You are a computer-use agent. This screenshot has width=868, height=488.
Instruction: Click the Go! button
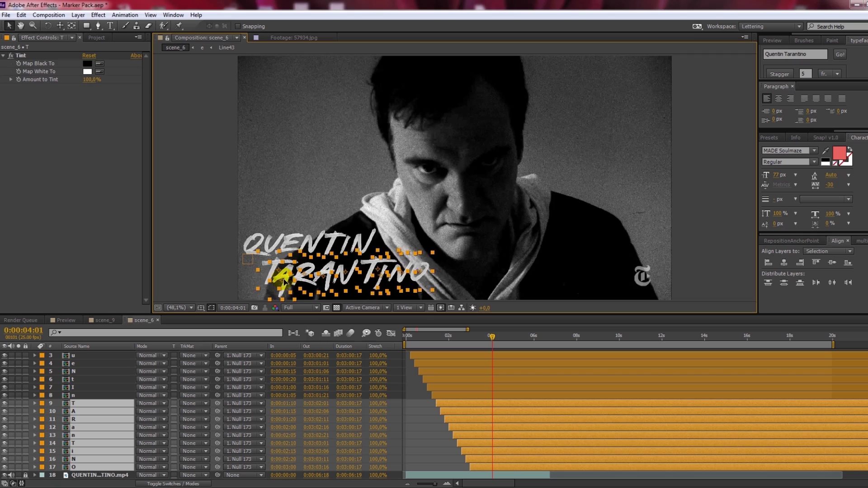point(840,54)
